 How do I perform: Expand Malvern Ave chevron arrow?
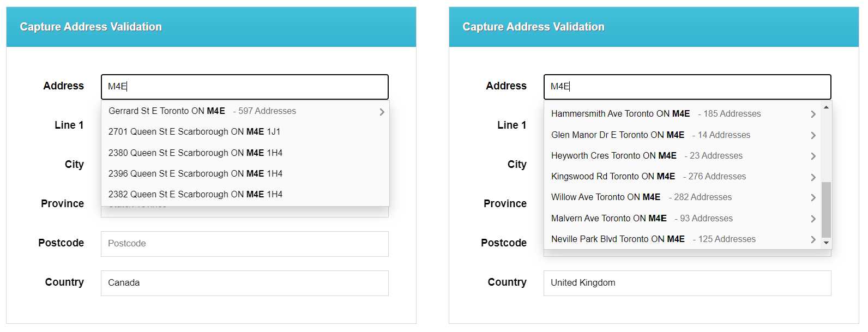(x=813, y=219)
